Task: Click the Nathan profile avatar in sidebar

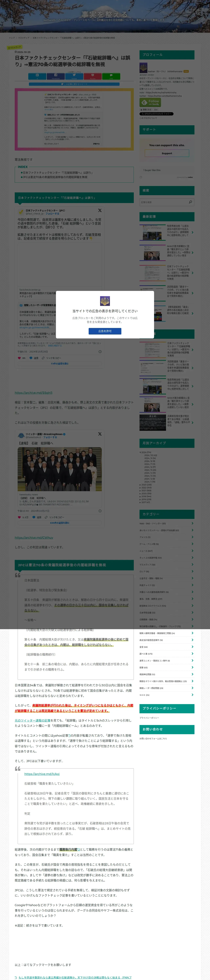Action: tap(143, 68)
